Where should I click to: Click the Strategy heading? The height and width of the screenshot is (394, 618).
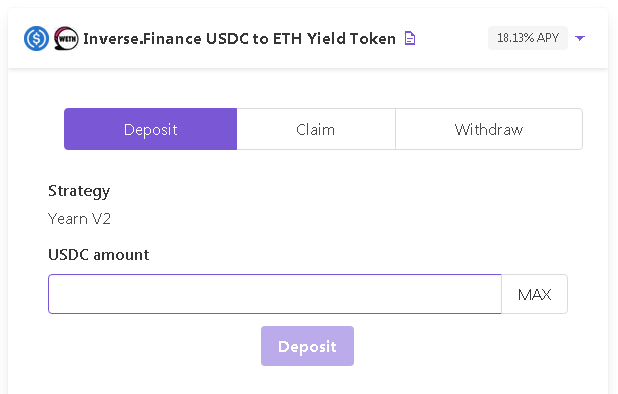tap(79, 191)
